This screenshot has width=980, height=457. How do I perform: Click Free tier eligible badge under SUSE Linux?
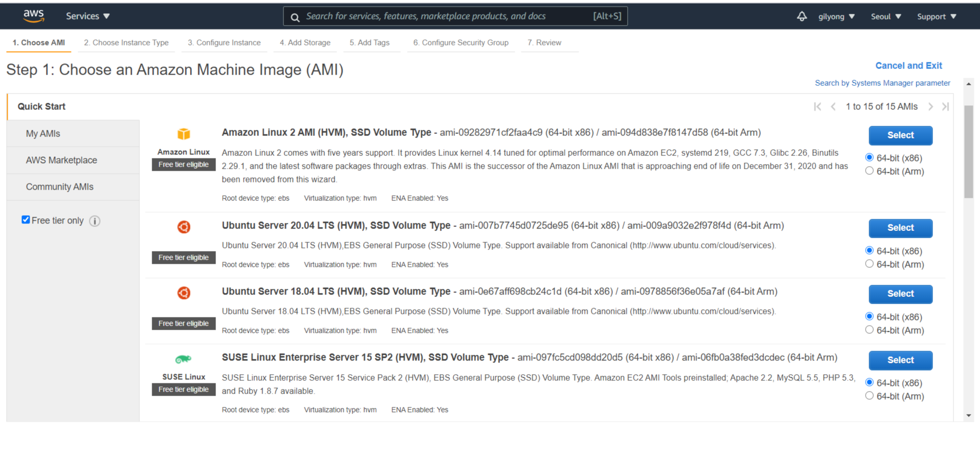point(183,390)
